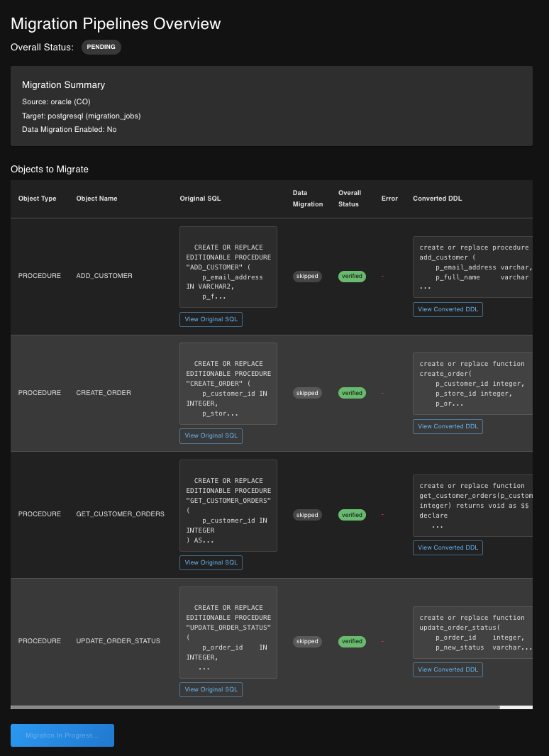Select the skipped badge for GET_CUSTOMER_ORDERS

(x=307, y=515)
